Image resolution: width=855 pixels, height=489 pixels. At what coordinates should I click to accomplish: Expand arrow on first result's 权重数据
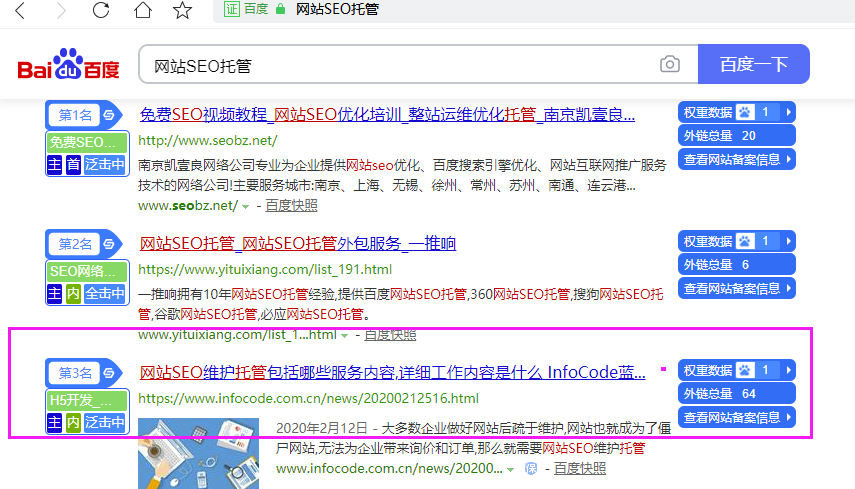point(788,112)
